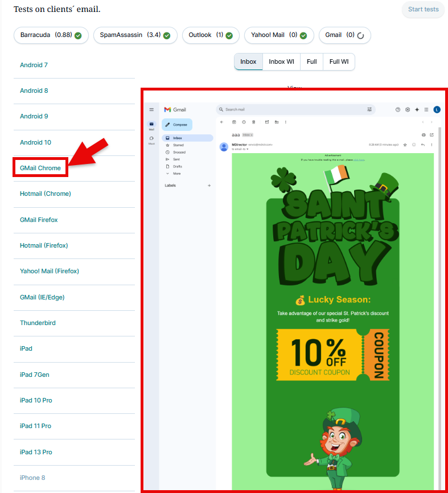
Task: Click the Start tests button
Action: click(423, 9)
